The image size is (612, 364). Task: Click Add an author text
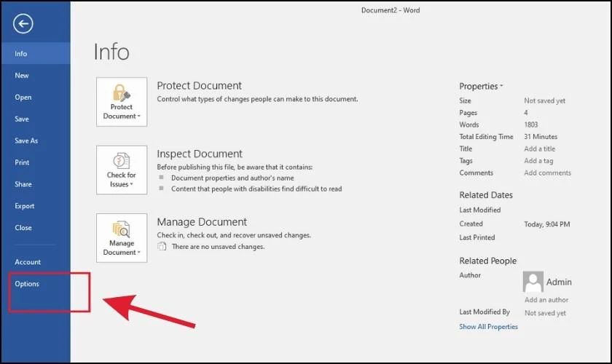click(x=546, y=300)
